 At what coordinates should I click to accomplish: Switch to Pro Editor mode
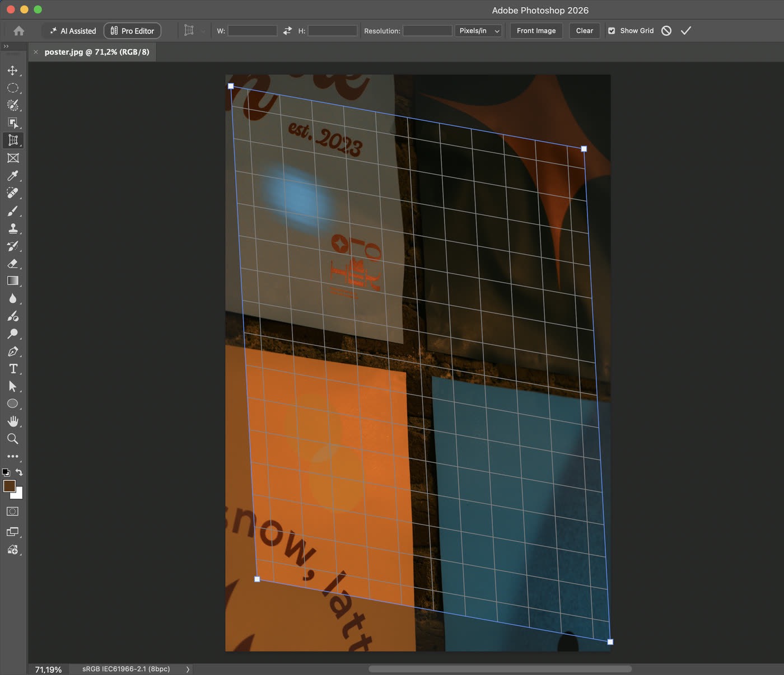point(133,31)
